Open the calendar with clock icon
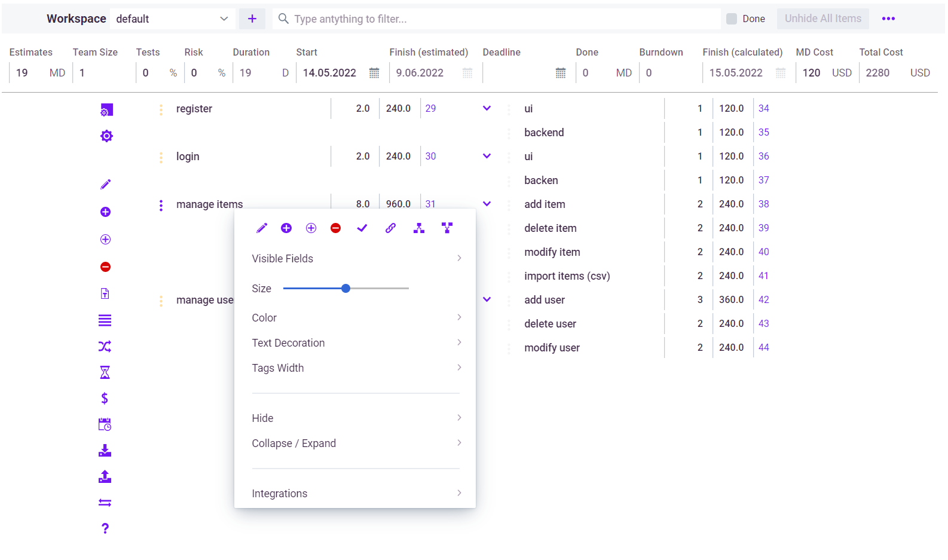948x560 pixels. (x=105, y=425)
